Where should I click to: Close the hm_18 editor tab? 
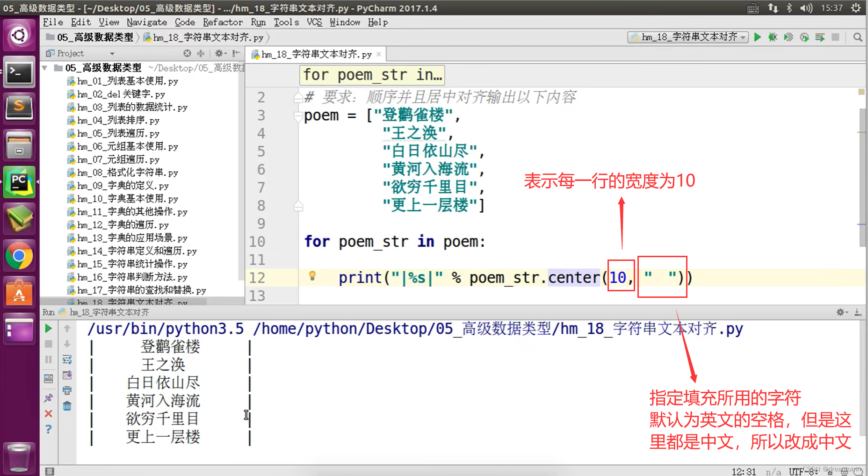pyautogui.click(x=379, y=54)
